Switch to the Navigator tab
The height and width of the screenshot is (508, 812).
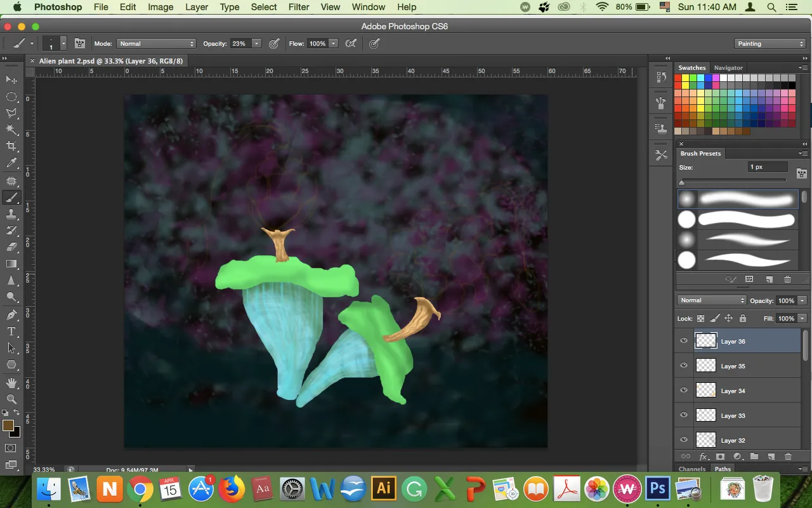(728, 67)
